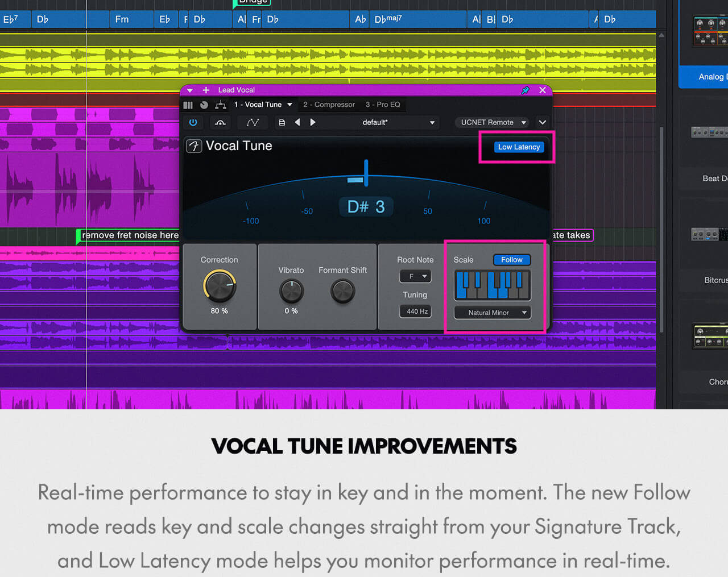Click the Bridge arranger marker
728x577 pixels.
coord(252,3)
